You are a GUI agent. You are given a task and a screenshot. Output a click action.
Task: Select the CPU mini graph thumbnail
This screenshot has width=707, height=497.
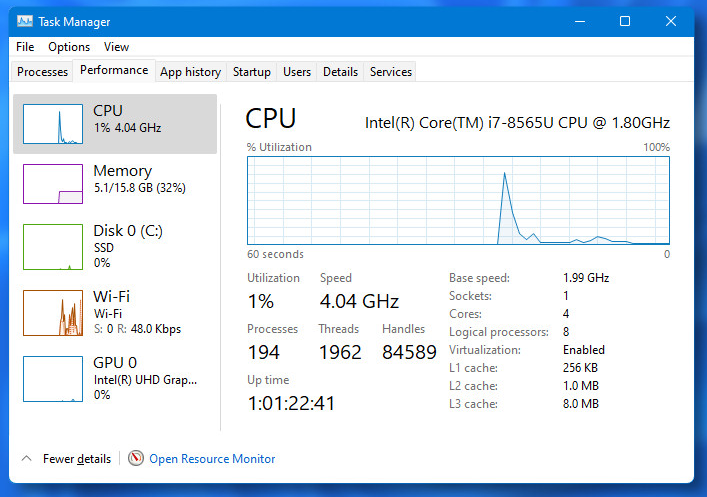pyautogui.click(x=53, y=124)
